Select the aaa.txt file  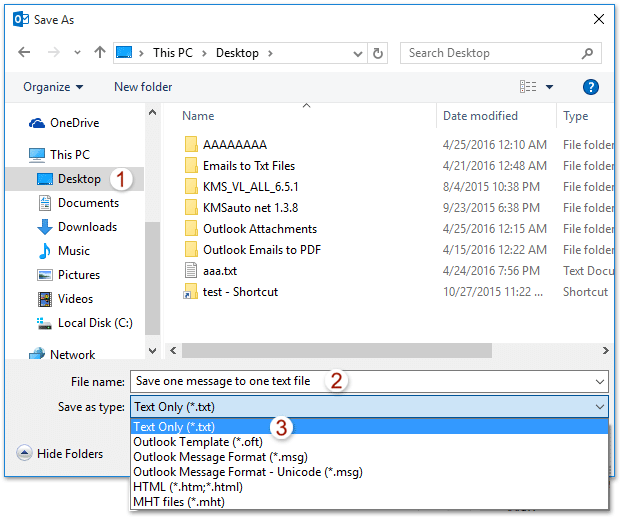click(x=219, y=271)
